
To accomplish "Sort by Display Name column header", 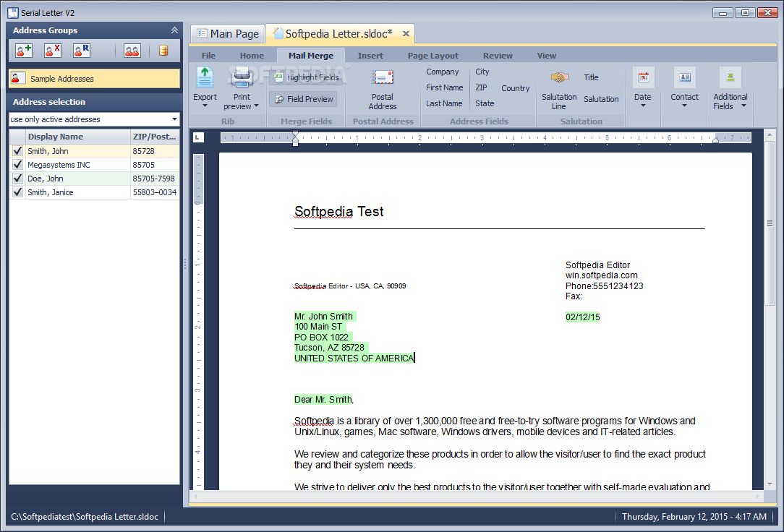I will pyautogui.click(x=77, y=137).
